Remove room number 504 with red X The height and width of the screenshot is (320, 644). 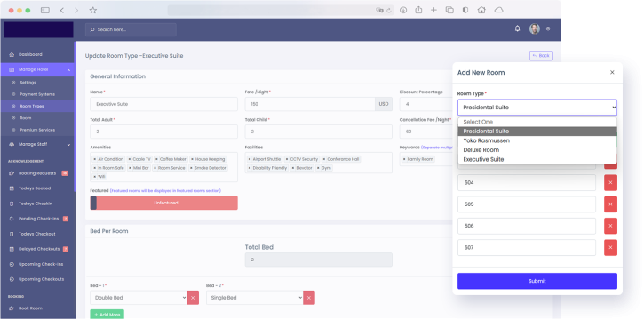(x=610, y=183)
